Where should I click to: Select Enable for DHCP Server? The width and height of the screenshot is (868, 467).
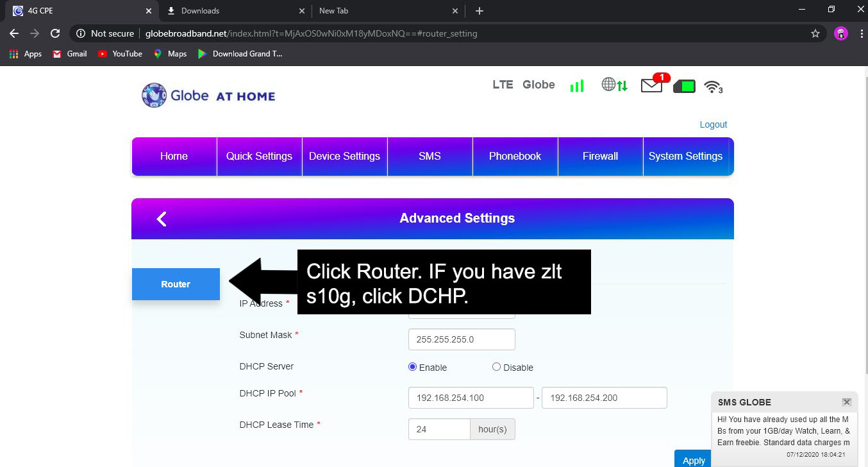point(412,367)
